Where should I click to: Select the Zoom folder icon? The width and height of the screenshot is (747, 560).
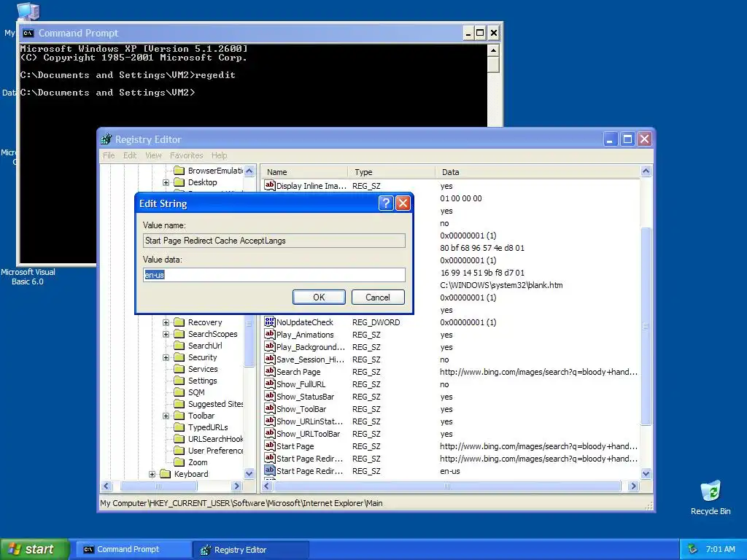179,462
